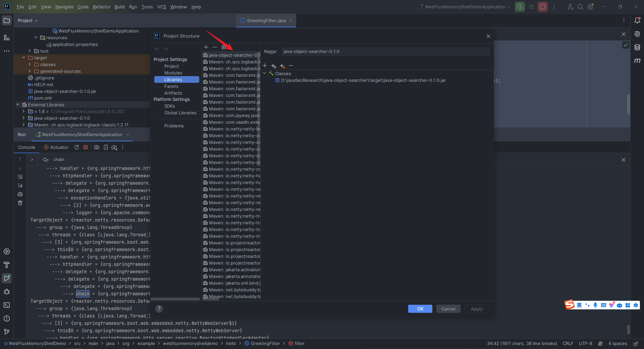Click the specify documentation URL icon
The image size is (644, 349).
(x=274, y=66)
